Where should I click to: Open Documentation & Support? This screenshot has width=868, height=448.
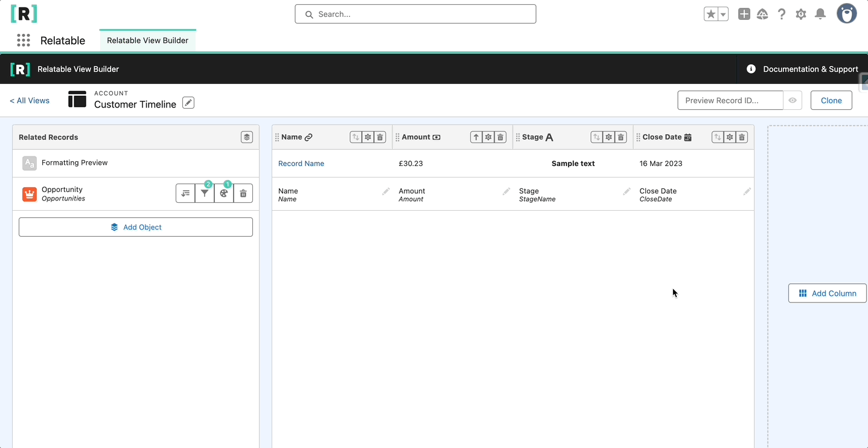tap(803, 69)
